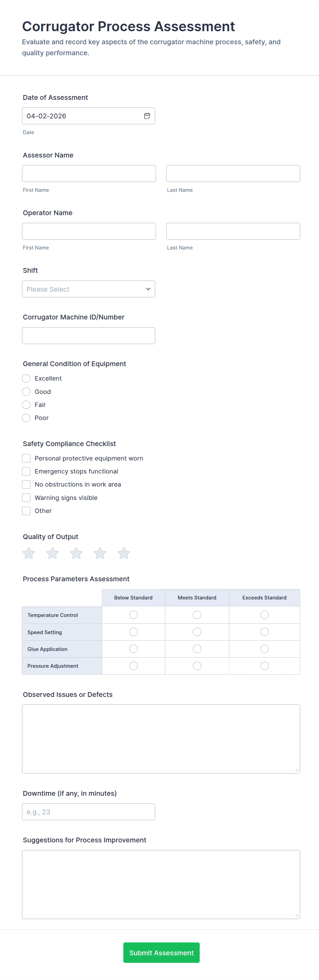The image size is (319, 980).
Task: Select the first star for Quality of Output
Action: pos(28,553)
